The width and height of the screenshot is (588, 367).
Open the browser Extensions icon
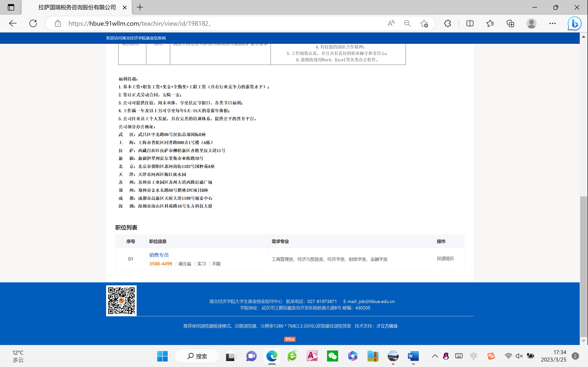(x=447, y=23)
